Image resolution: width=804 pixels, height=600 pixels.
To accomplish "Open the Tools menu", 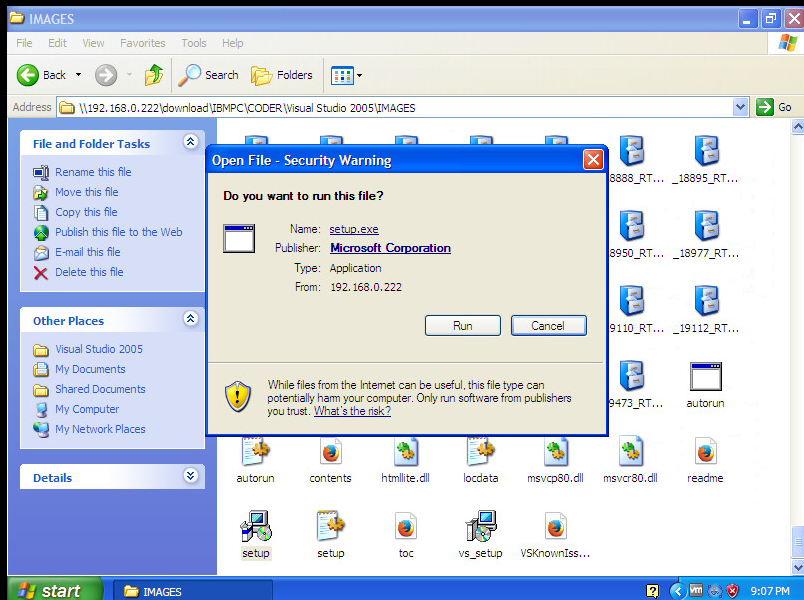I will coord(193,43).
